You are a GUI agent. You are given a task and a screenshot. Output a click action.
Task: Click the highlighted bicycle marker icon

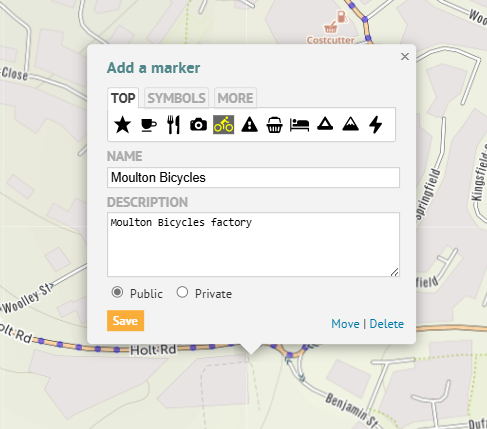224,125
